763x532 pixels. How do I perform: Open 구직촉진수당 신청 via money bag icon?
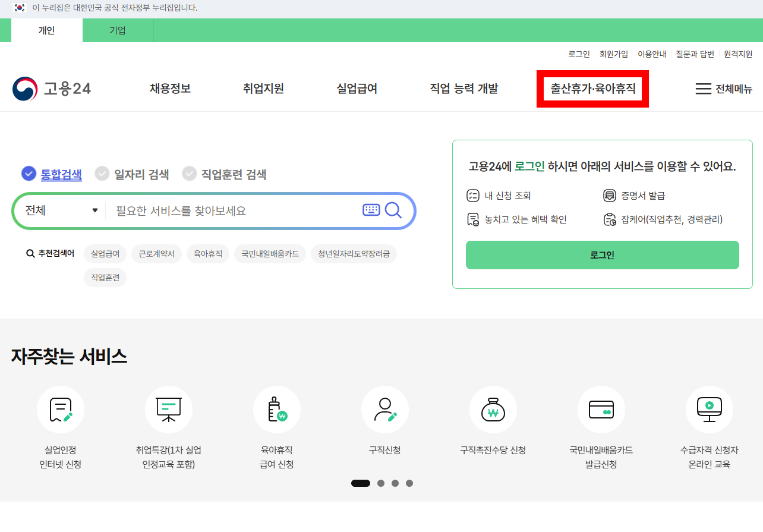pos(493,409)
